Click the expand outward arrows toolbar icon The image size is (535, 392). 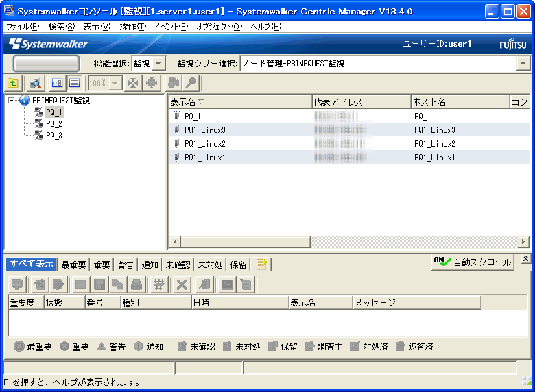click(151, 83)
